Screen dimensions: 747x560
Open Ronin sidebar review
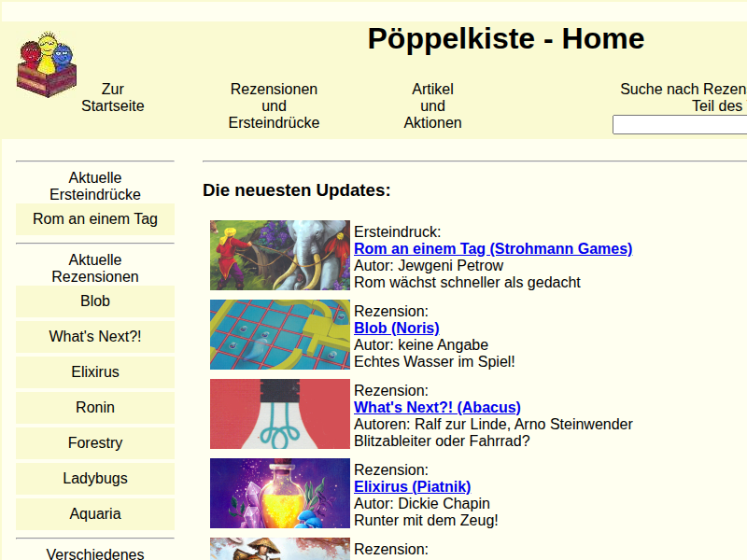tap(95, 408)
